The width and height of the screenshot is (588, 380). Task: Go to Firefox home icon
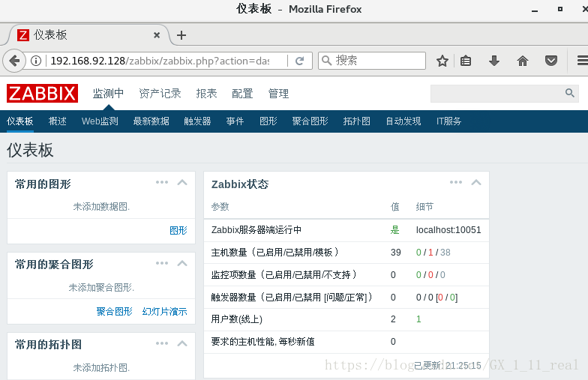click(x=523, y=61)
